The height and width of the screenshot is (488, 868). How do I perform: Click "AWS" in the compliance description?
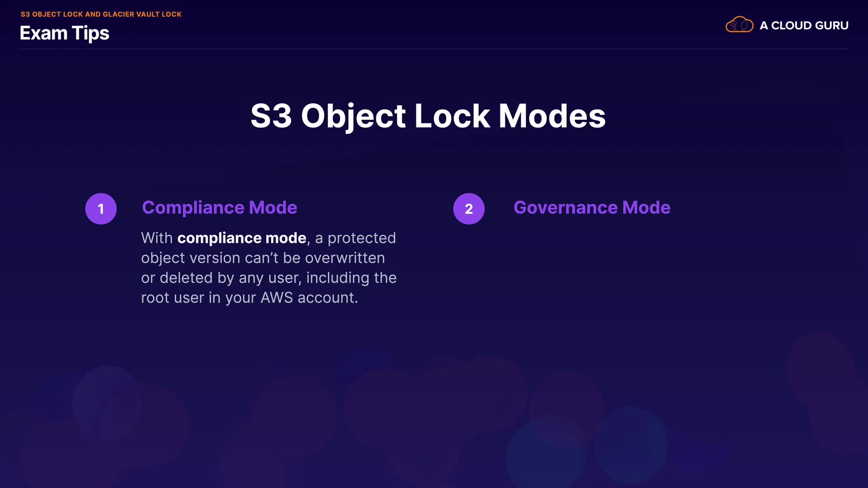pyautogui.click(x=277, y=298)
